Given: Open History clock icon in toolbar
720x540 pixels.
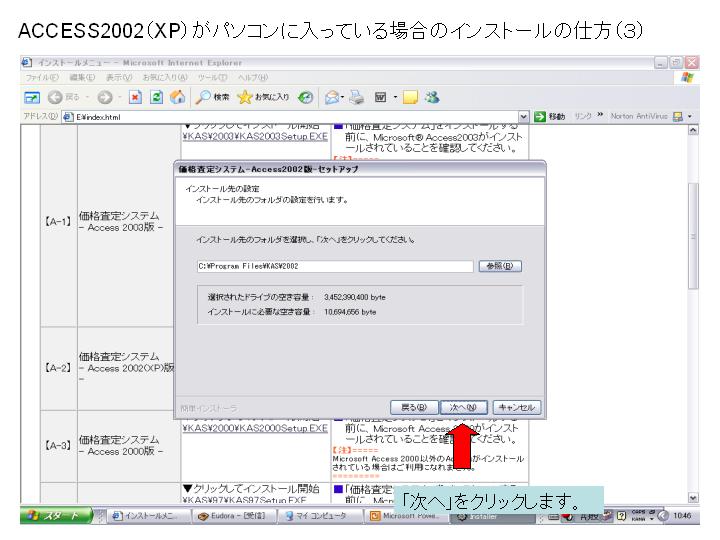Looking at the screenshot, I should pyautogui.click(x=305, y=97).
